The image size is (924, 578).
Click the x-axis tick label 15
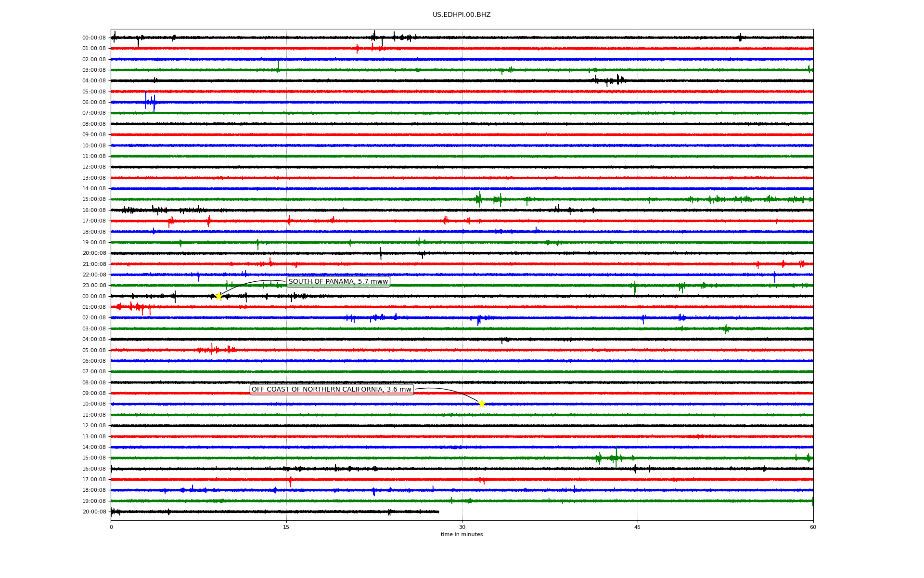pyautogui.click(x=286, y=527)
